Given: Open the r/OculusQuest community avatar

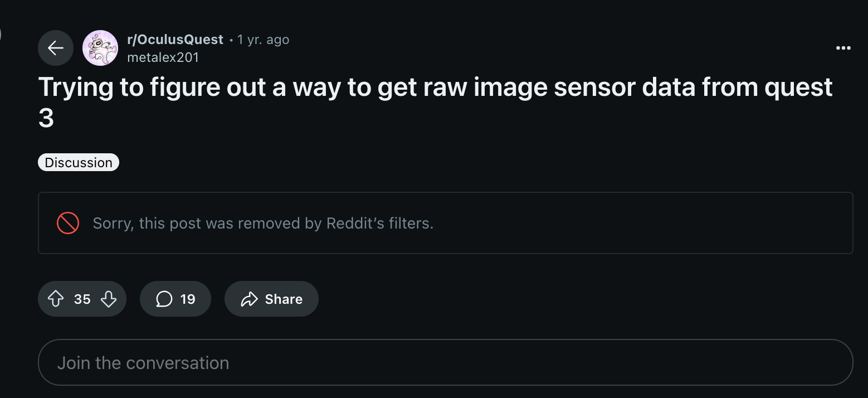Looking at the screenshot, I should (100, 48).
